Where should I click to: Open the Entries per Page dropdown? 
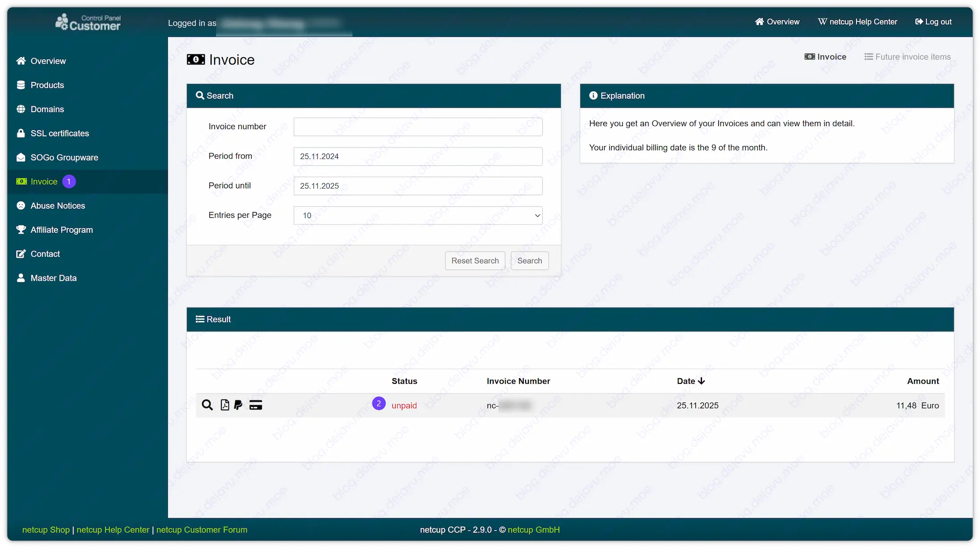coord(417,215)
